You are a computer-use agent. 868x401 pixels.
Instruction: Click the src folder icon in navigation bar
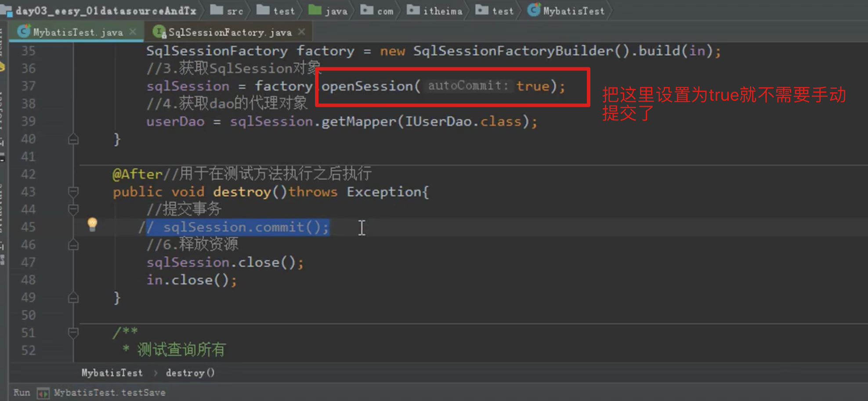[217, 10]
